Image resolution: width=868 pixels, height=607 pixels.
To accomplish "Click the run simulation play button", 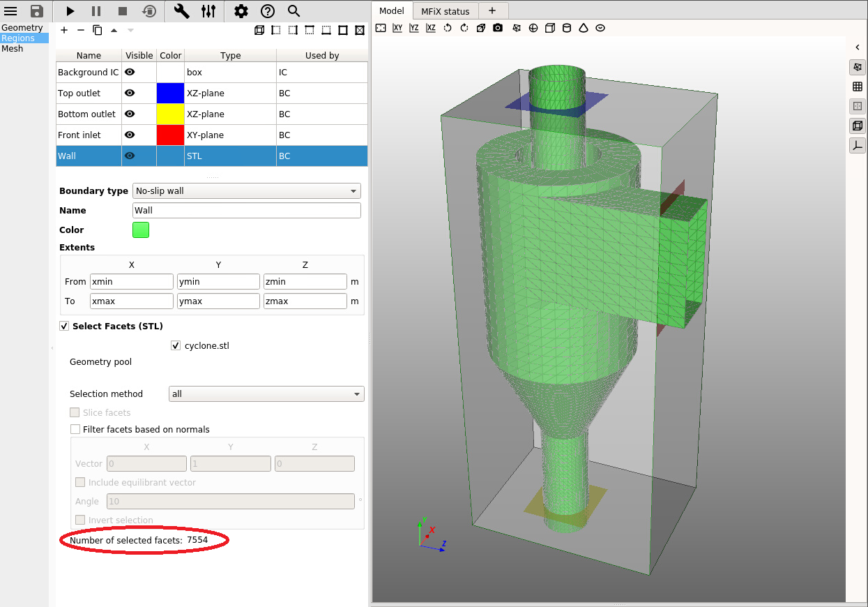I will coord(70,11).
